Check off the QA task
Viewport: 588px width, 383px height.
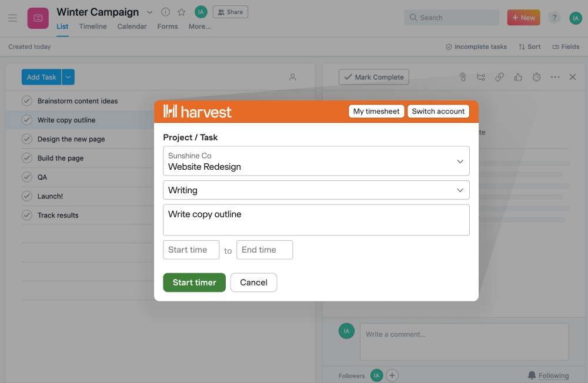click(x=26, y=177)
